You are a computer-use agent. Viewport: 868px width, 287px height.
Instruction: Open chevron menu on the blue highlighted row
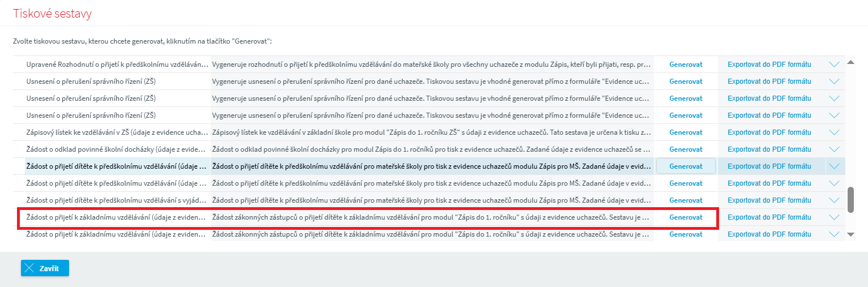point(834,166)
